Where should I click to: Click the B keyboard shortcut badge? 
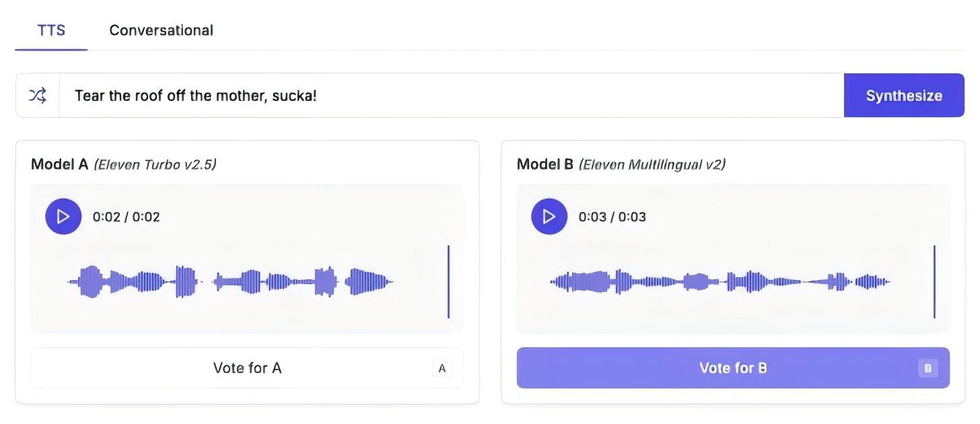click(928, 368)
